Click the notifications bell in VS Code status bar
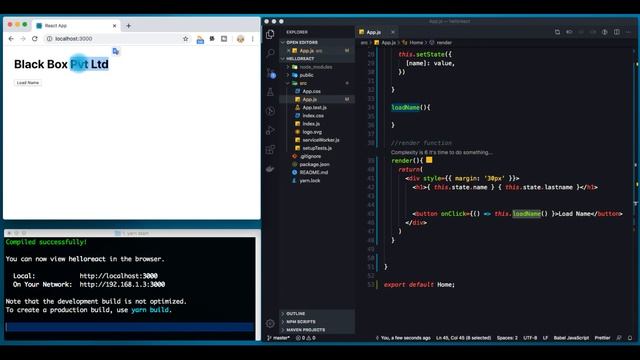Image resolution: width=640 pixels, height=360 pixels. click(x=630, y=338)
